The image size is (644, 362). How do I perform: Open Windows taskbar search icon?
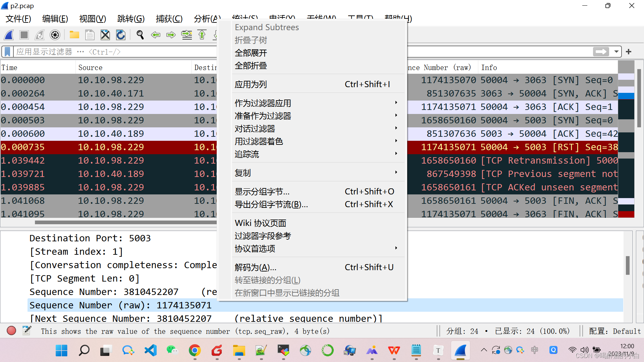(84, 351)
